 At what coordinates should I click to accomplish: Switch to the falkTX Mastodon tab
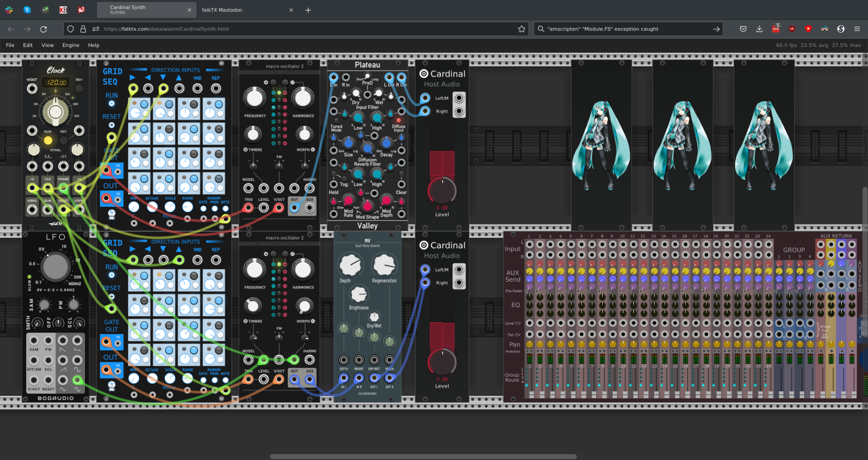(x=247, y=10)
